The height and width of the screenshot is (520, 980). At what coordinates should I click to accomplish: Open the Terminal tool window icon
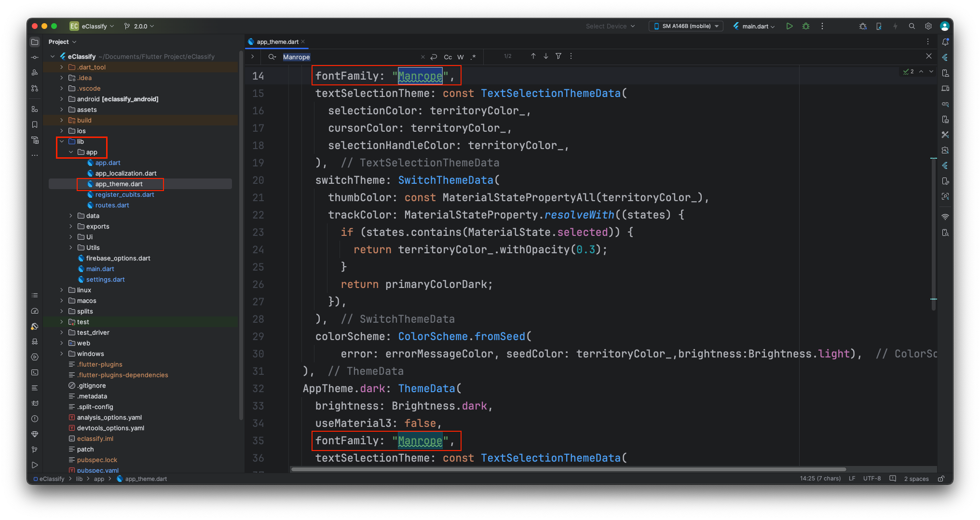click(x=34, y=372)
